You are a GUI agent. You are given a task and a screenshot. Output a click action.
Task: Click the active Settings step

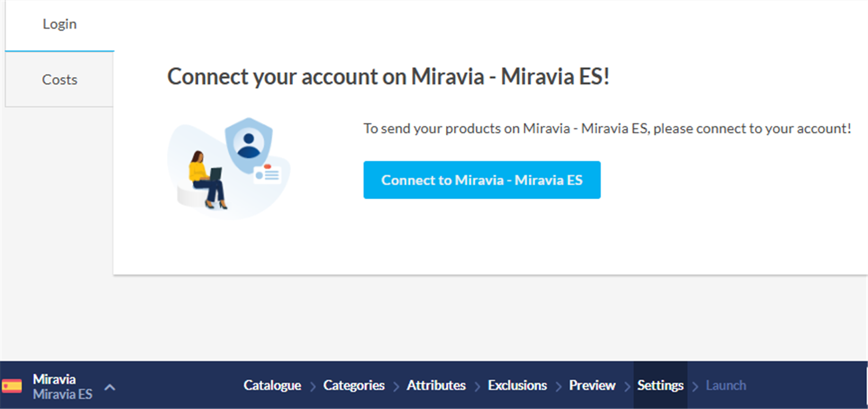660,386
